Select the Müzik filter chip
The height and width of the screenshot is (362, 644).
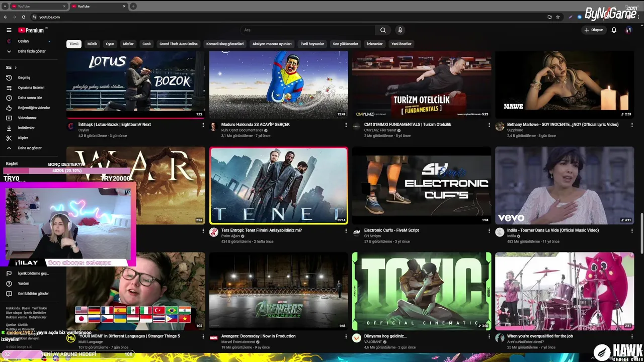pyautogui.click(x=92, y=44)
